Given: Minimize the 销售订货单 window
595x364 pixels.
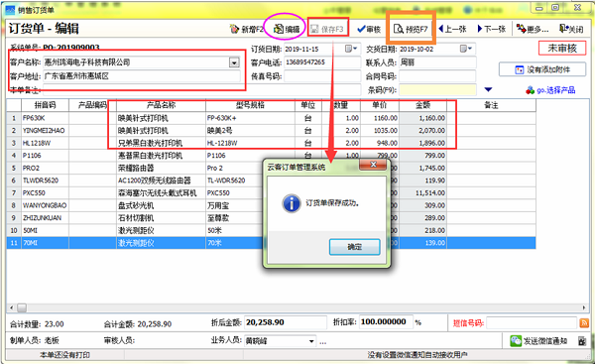Looking at the screenshot, I should click(x=539, y=8).
